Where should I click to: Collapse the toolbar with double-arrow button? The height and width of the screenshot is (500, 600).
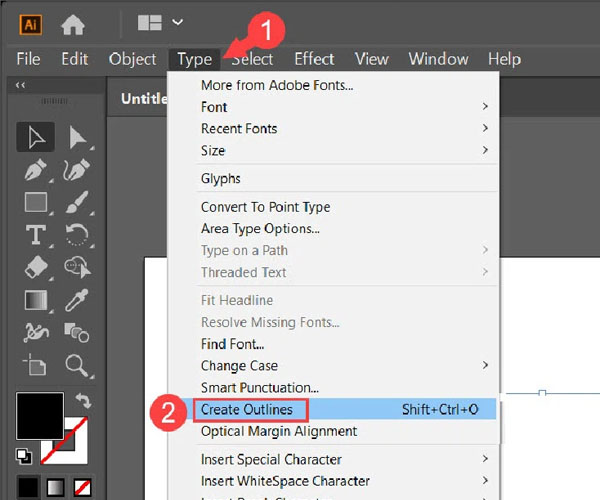[20, 85]
